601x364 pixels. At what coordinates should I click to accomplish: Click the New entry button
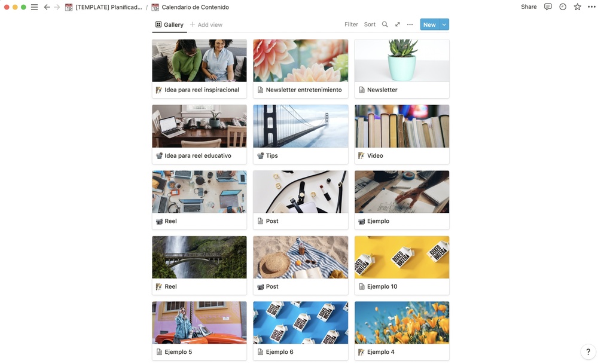click(x=429, y=25)
